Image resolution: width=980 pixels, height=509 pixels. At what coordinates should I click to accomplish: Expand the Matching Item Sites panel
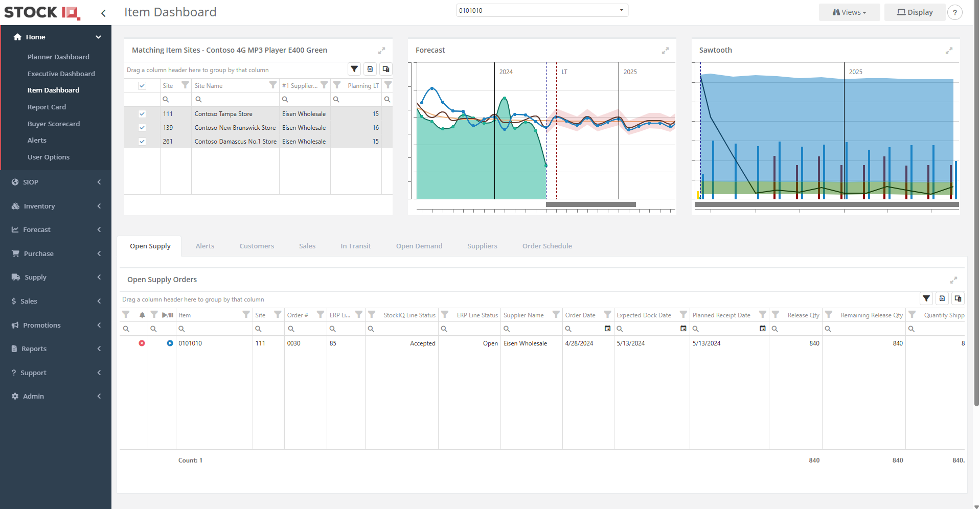point(381,51)
